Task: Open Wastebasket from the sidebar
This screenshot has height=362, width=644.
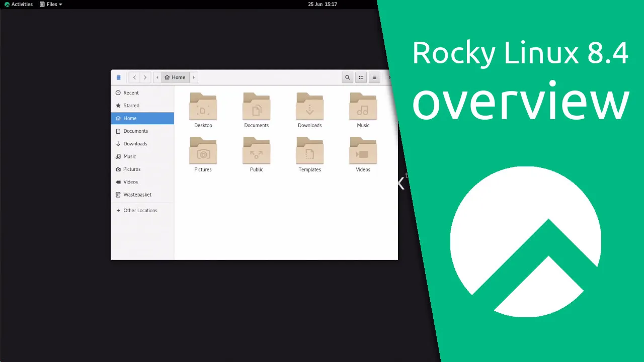Action: (x=142, y=195)
